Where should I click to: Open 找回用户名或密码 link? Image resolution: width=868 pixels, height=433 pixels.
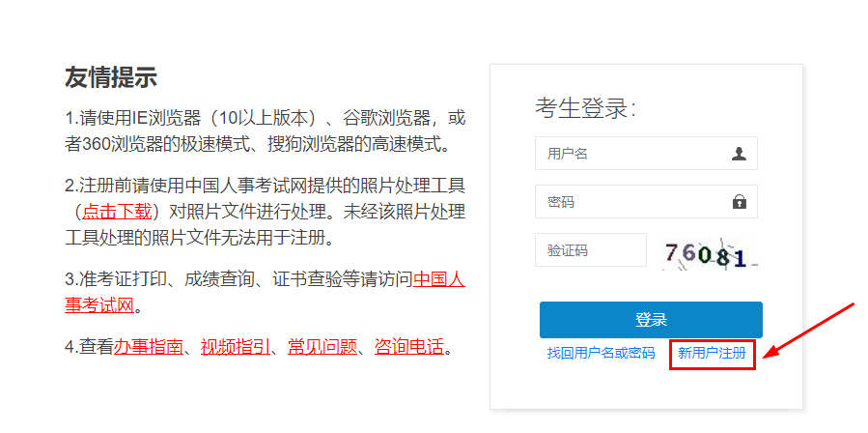point(601,353)
